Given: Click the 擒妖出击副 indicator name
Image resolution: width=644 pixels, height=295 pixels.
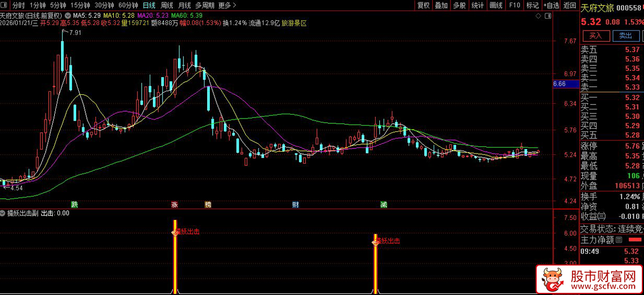Looking at the screenshot, I should (23, 213).
